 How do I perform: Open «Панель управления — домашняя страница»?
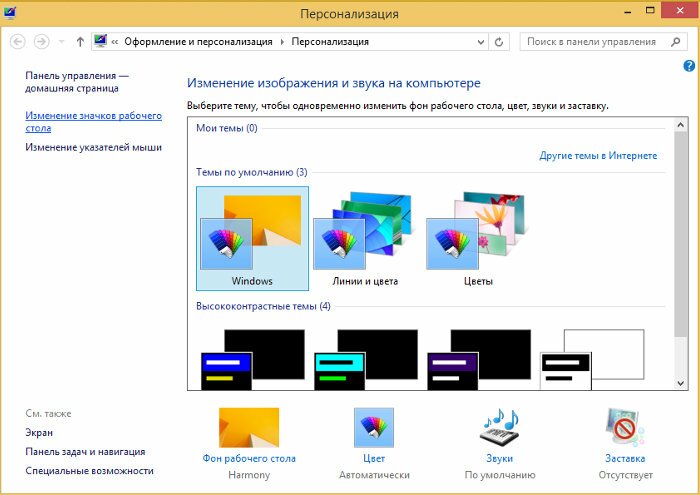coord(77,82)
